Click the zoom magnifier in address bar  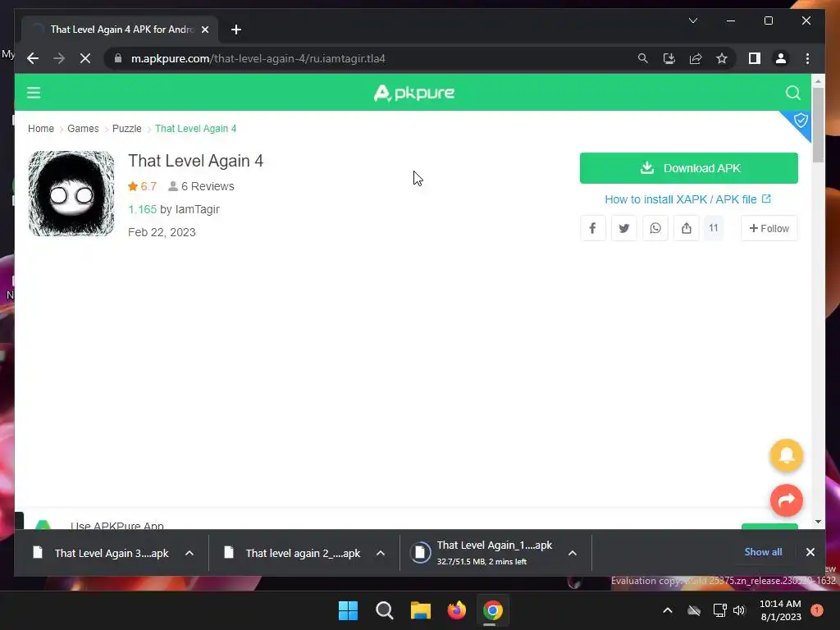click(643, 58)
